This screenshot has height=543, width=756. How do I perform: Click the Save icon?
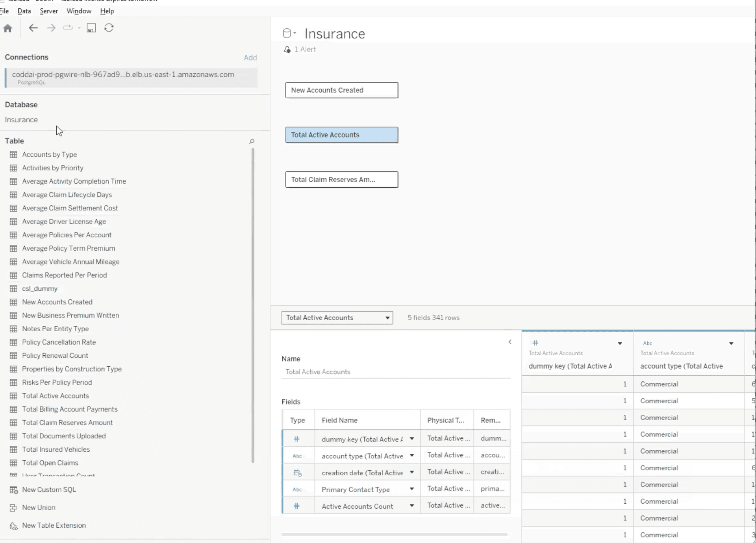(91, 28)
